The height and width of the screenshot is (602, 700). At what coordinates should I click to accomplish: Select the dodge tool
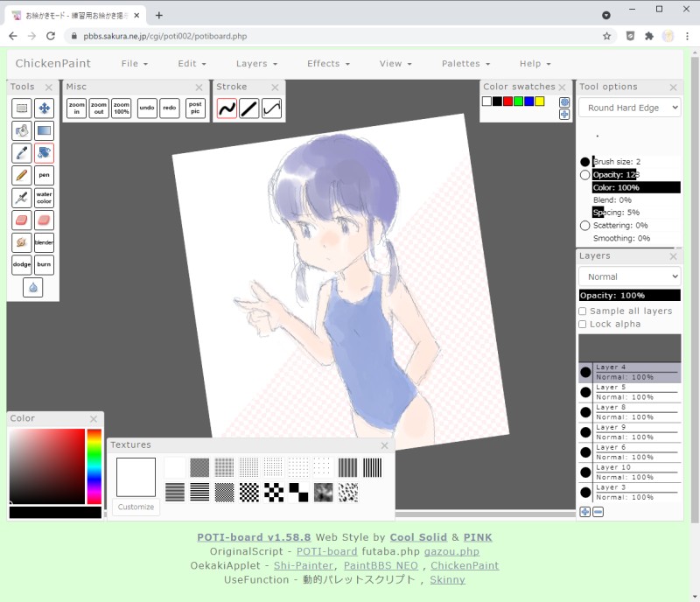click(21, 264)
